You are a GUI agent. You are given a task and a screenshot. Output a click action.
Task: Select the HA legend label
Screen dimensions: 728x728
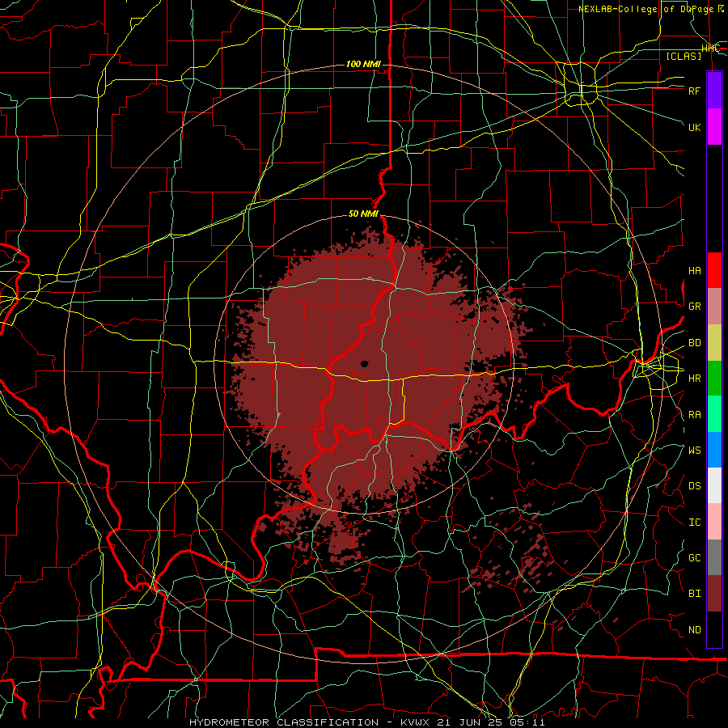tap(695, 271)
